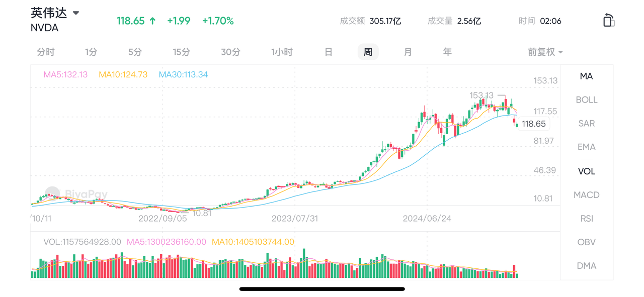Open the 前复权 adjustment dropdown
Screen dimensions: 644x297
pos(545,52)
